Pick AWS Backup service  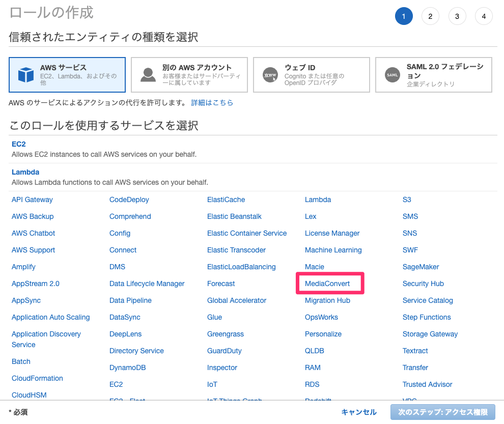pos(33,216)
